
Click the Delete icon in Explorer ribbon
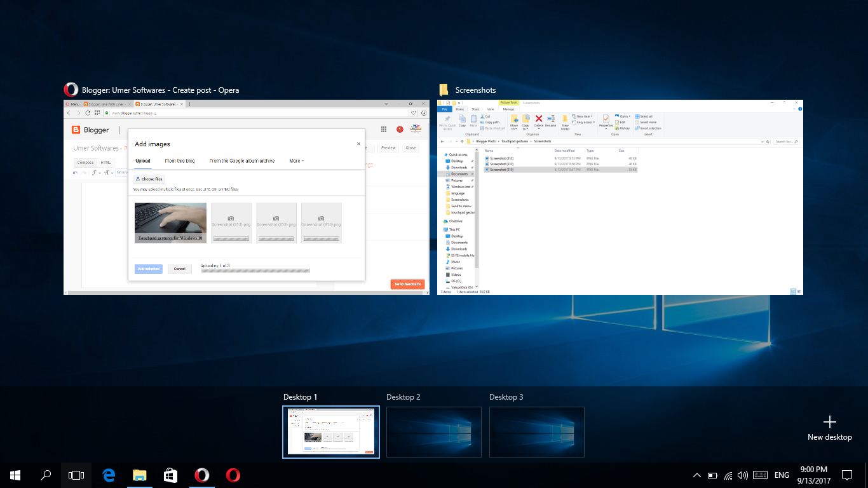click(x=538, y=119)
